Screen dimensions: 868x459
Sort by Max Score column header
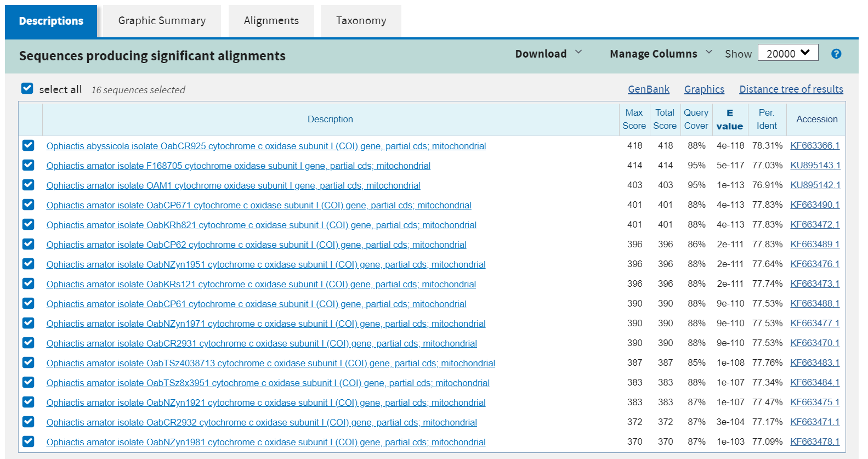click(x=634, y=119)
